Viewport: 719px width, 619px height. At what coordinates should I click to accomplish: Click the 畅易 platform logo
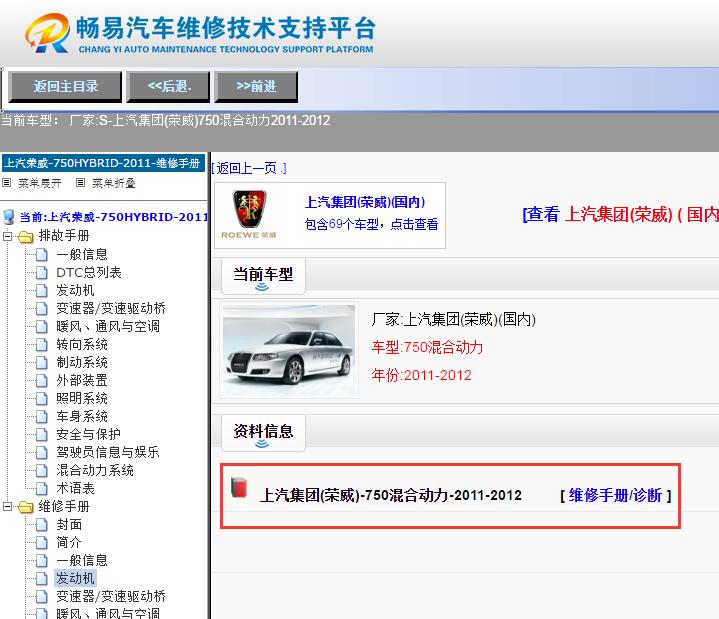click(200, 33)
